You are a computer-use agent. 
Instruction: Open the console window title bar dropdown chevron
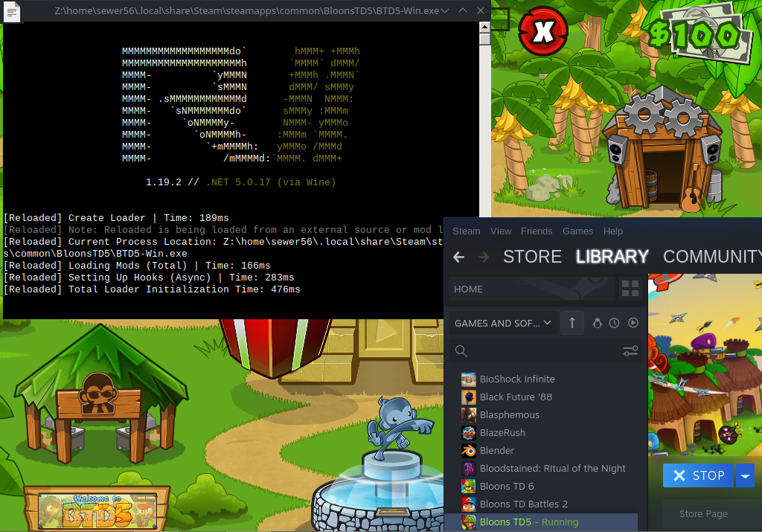445,10
